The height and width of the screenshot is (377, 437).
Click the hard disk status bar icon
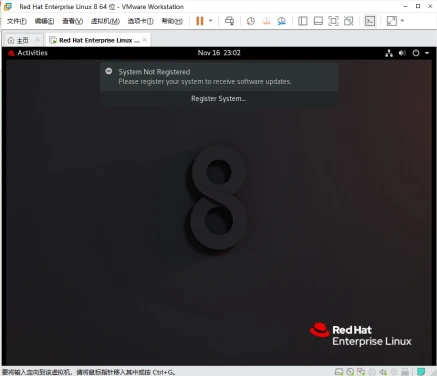coord(339,372)
